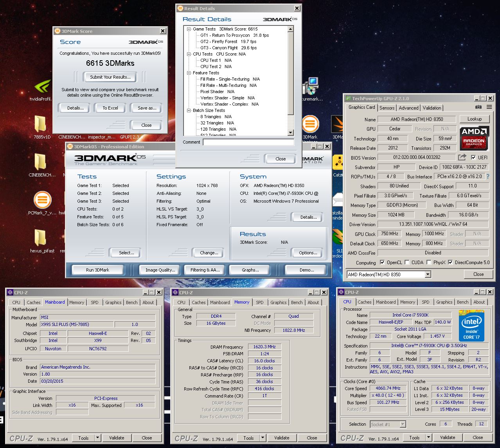Click Options... under Results
Viewport: 500px width, 448px height.
[x=308, y=253]
